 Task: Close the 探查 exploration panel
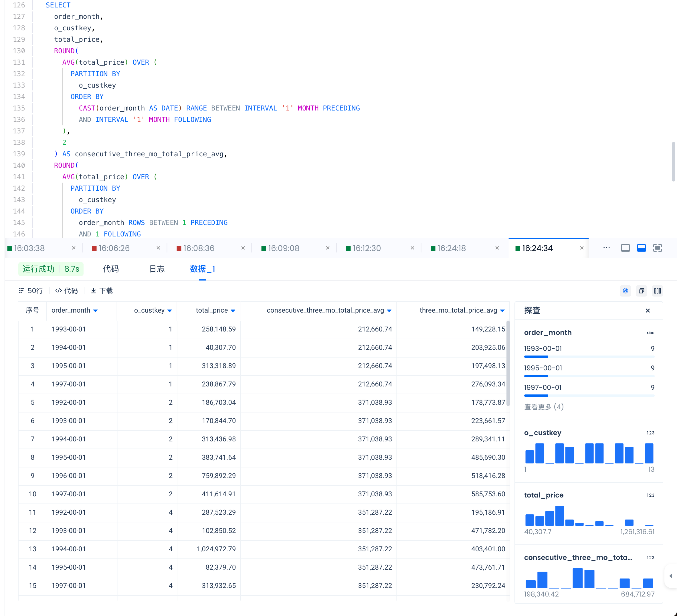(648, 311)
